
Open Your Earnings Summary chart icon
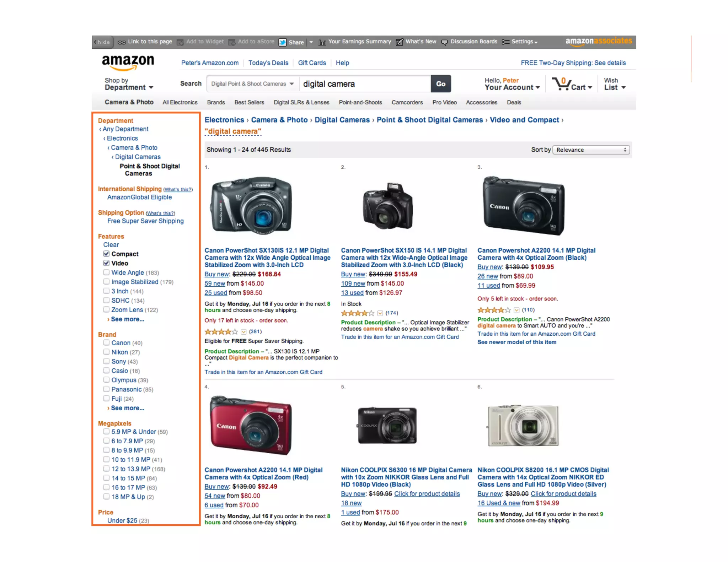click(x=322, y=42)
